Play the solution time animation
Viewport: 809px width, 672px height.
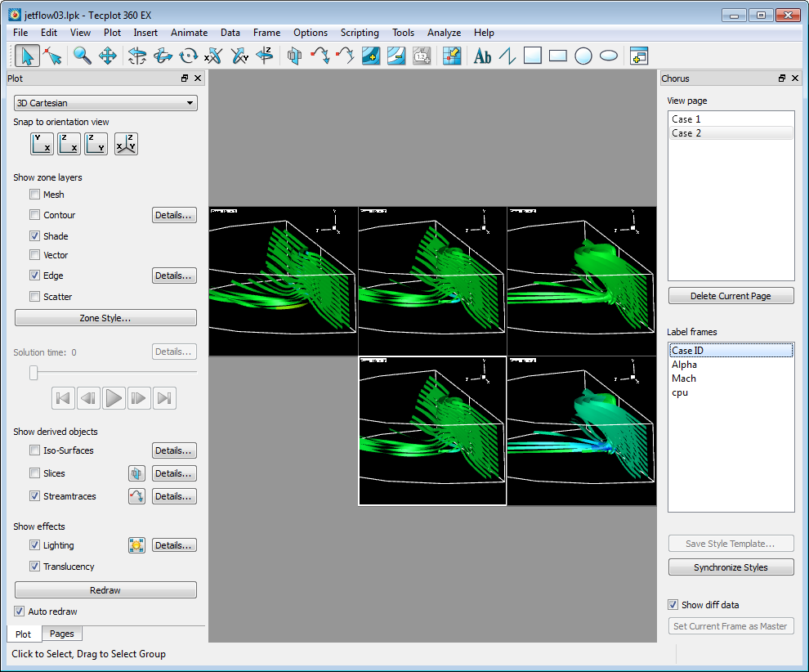(x=114, y=398)
